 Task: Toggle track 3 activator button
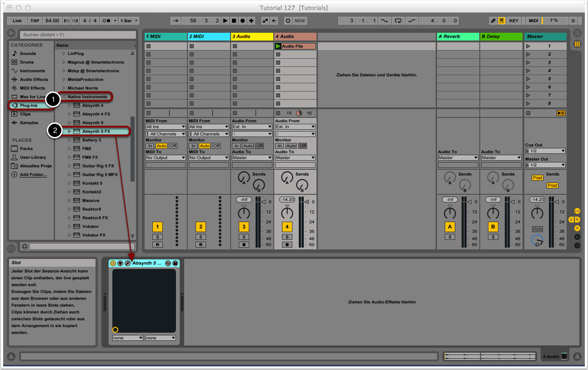[x=244, y=227]
